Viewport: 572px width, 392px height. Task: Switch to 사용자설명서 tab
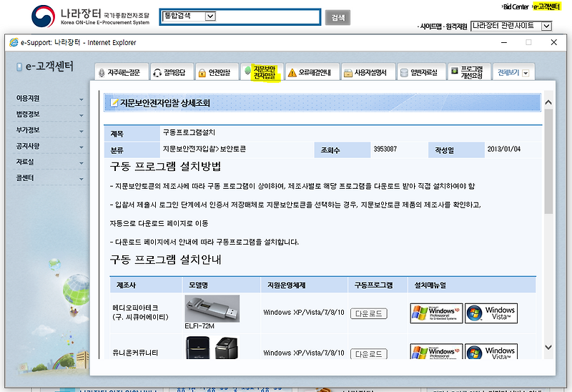(x=368, y=72)
